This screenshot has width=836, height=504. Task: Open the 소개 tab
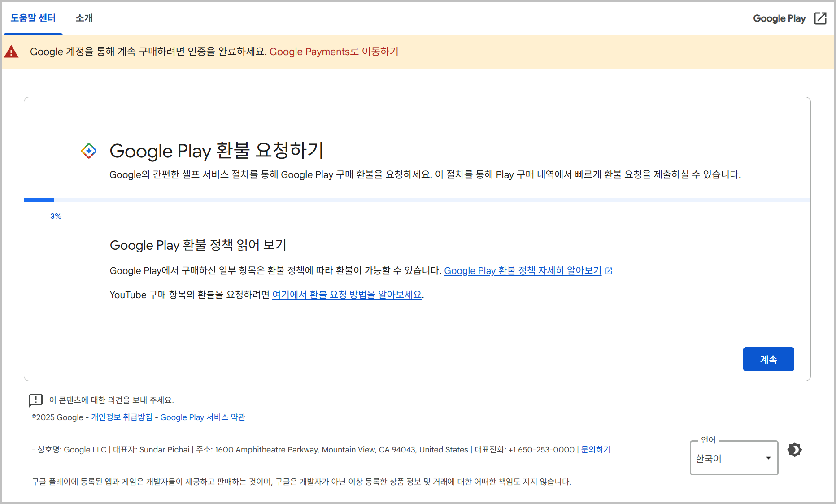click(x=84, y=18)
